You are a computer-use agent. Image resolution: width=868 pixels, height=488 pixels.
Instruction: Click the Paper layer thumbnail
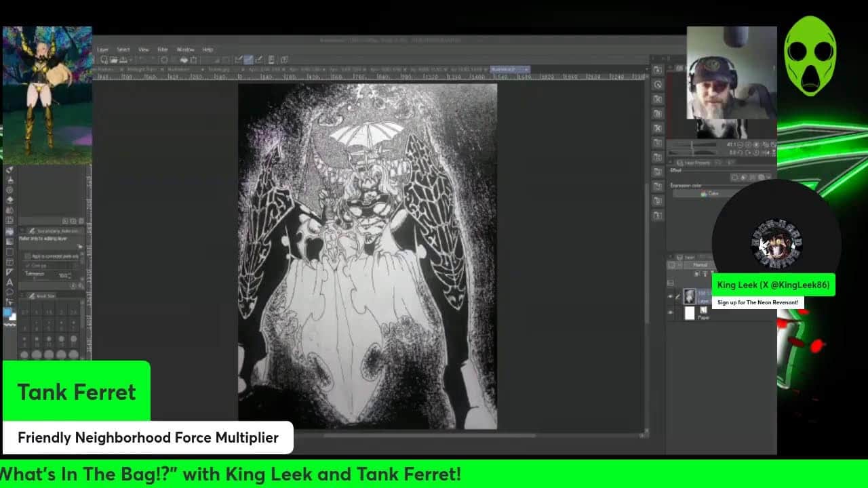pos(690,312)
